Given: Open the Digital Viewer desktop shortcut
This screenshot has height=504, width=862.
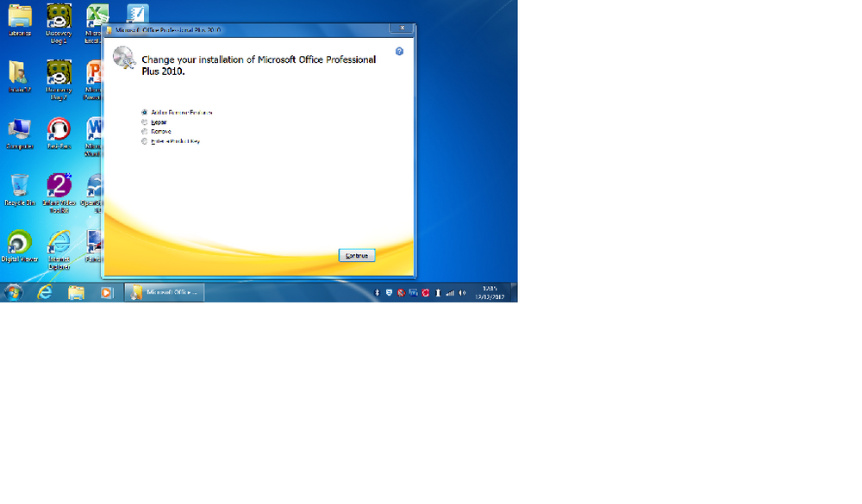Looking at the screenshot, I should [x=20, y=246].
